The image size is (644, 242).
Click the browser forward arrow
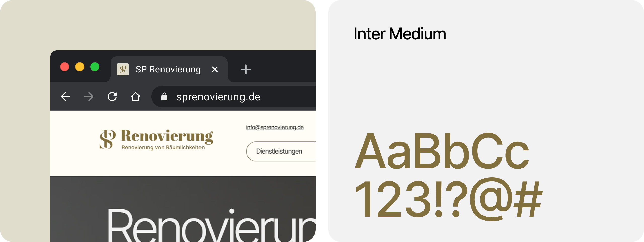(89, 97)
